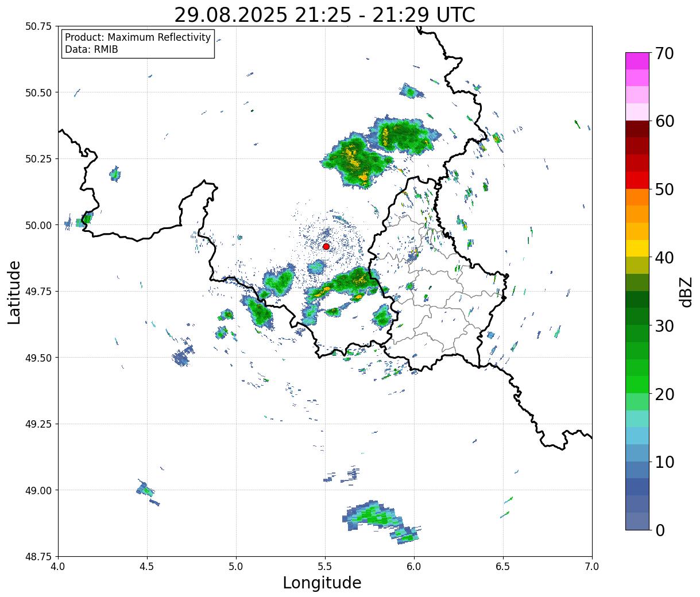Click the colorbar tick label 30
The height and width of the screenshot is (597, 700).
[x=664, y=326]
